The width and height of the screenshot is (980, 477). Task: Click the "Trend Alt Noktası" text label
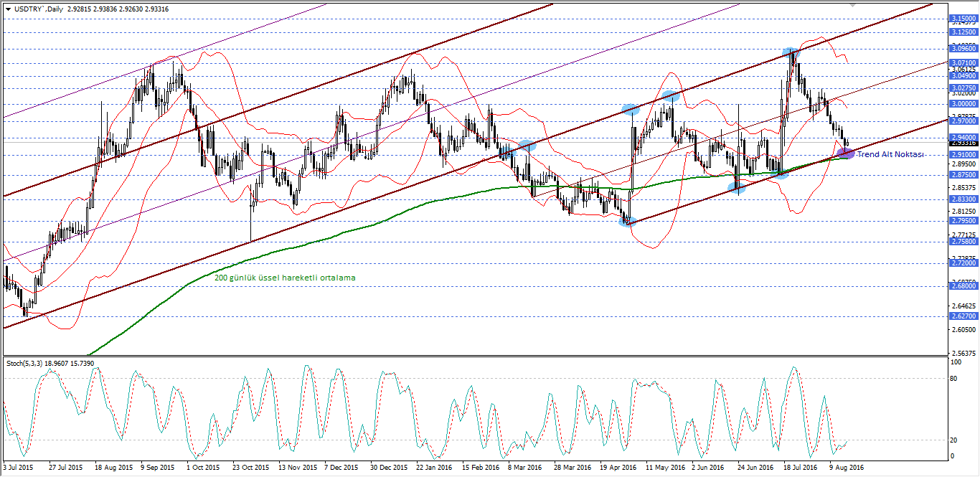coord(890,154)
